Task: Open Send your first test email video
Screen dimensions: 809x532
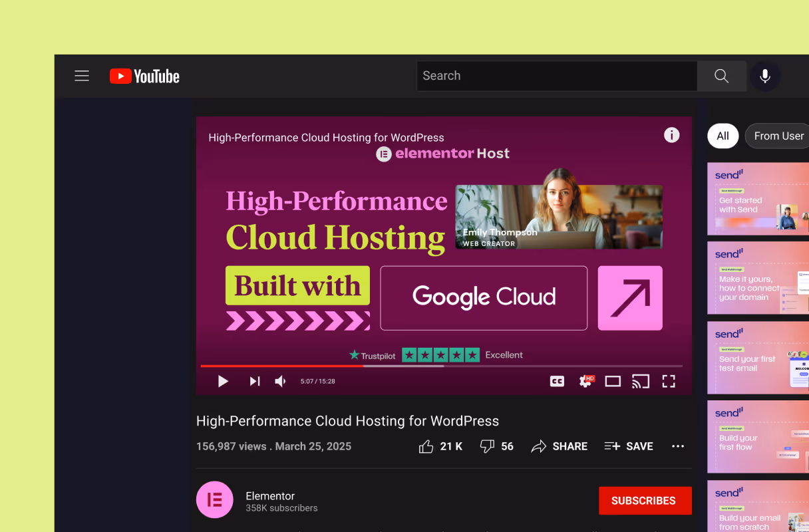Action: click(x=758, y=358)
